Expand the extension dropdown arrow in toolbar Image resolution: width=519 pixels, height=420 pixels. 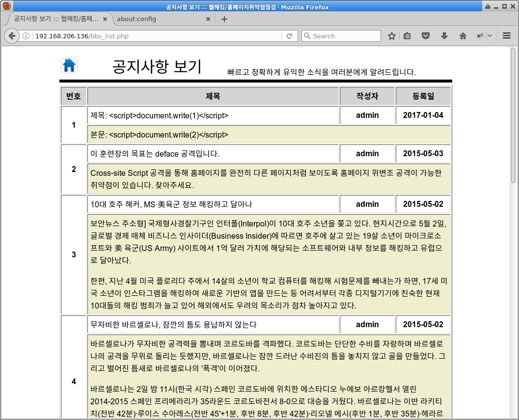490,36
